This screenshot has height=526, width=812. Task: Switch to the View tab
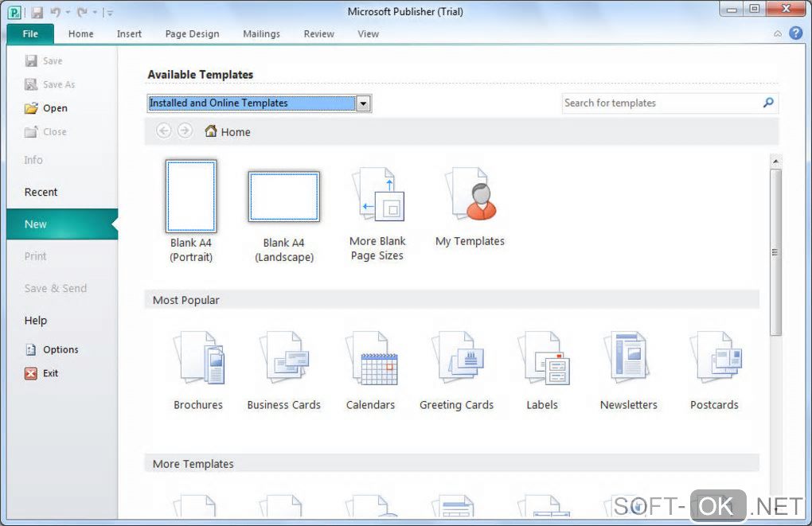[x=369, y=33]
